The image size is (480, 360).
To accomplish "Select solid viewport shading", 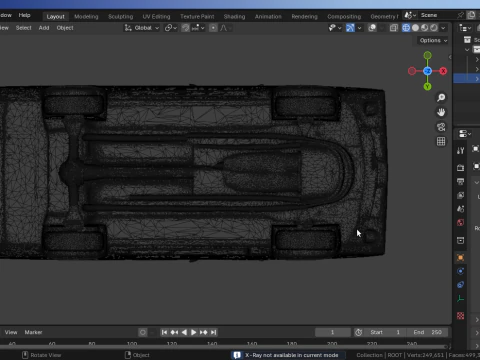I will click(x=415, y=28).
